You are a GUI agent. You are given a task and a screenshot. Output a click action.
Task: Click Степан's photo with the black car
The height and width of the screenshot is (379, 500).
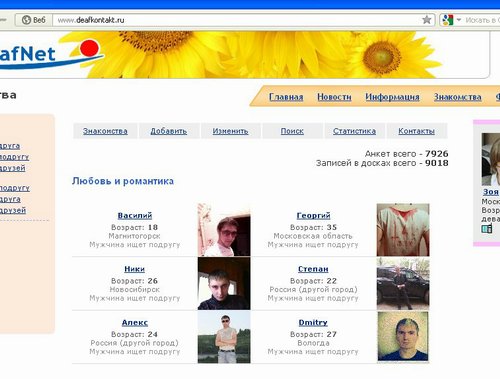coord(403,284)
